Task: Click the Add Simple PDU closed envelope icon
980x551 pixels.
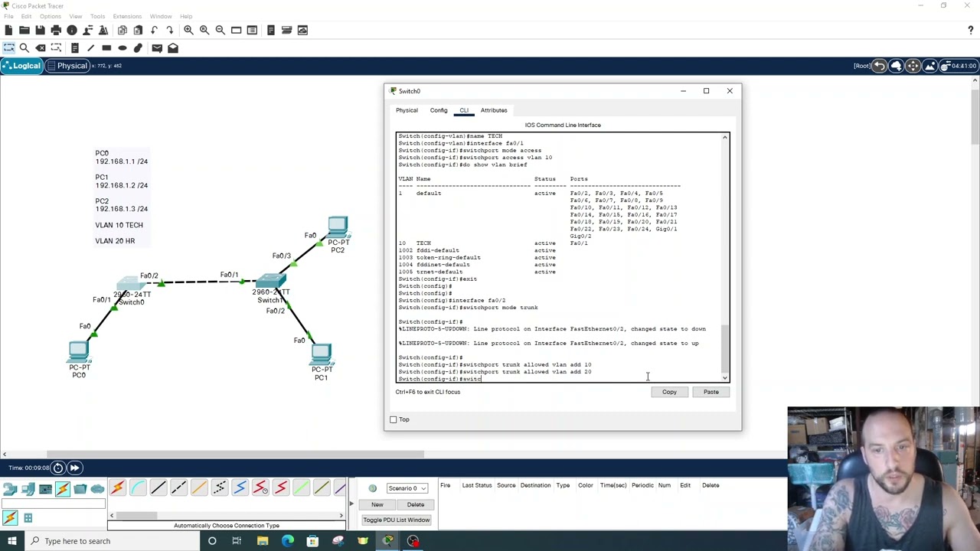Action: click(x=157, y=47)
